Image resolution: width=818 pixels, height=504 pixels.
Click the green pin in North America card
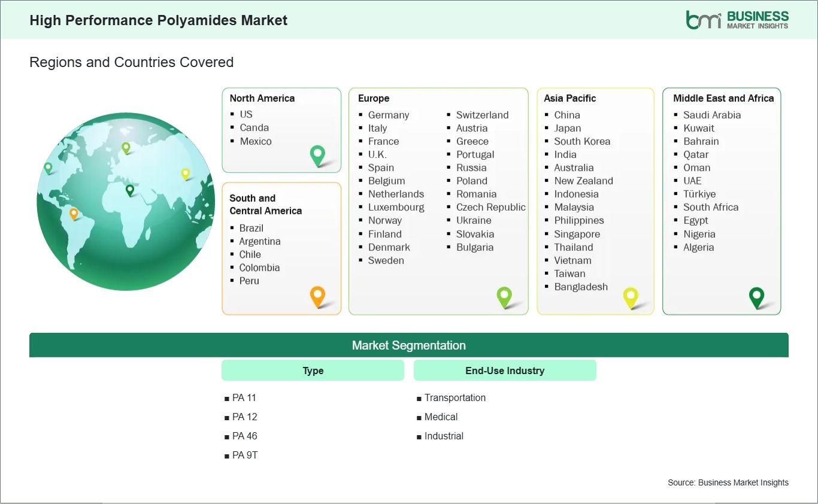(x=317, y=155)
